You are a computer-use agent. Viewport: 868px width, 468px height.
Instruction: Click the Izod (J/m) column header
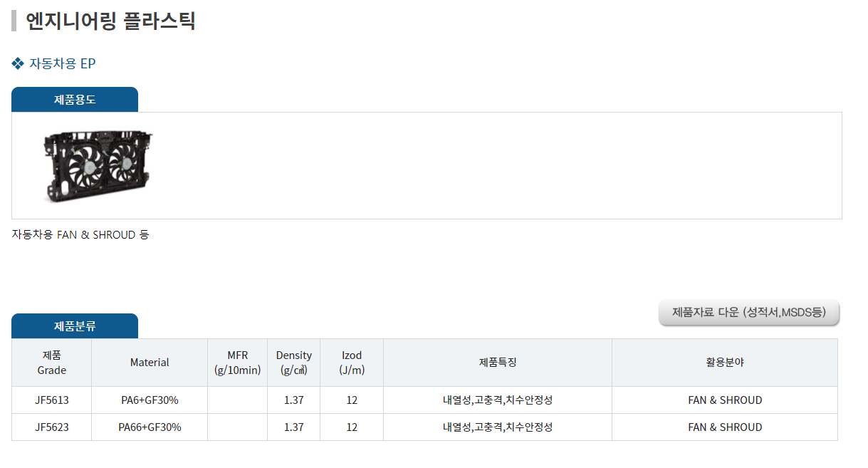click(352, 363)
